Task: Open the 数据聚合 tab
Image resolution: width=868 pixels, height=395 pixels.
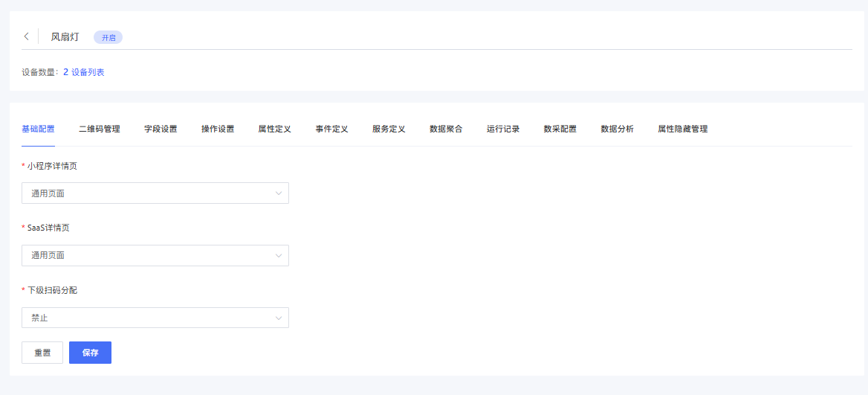Action: tap(446, 129)
